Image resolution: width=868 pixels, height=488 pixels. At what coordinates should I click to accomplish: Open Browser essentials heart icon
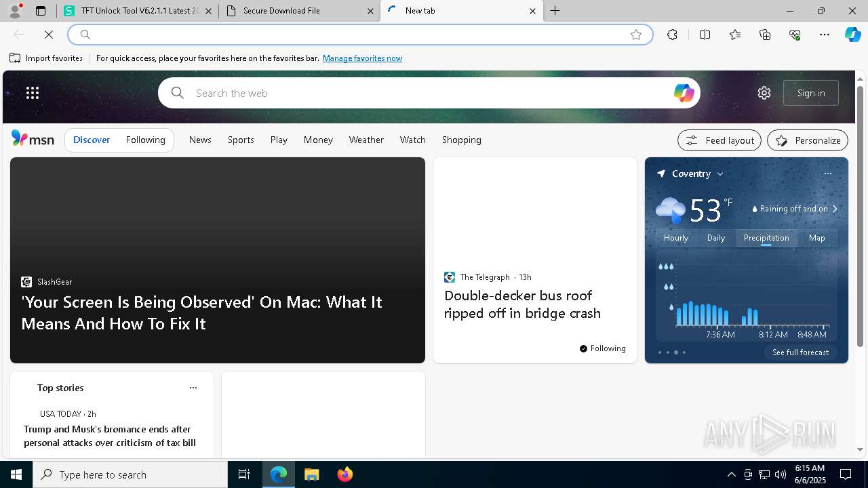click(x=795, y=35)
